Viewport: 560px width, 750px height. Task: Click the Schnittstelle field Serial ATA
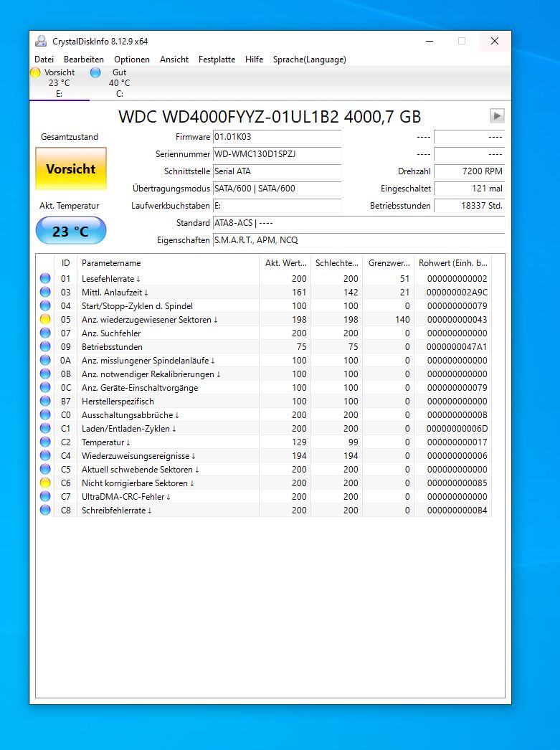point(277,171)
